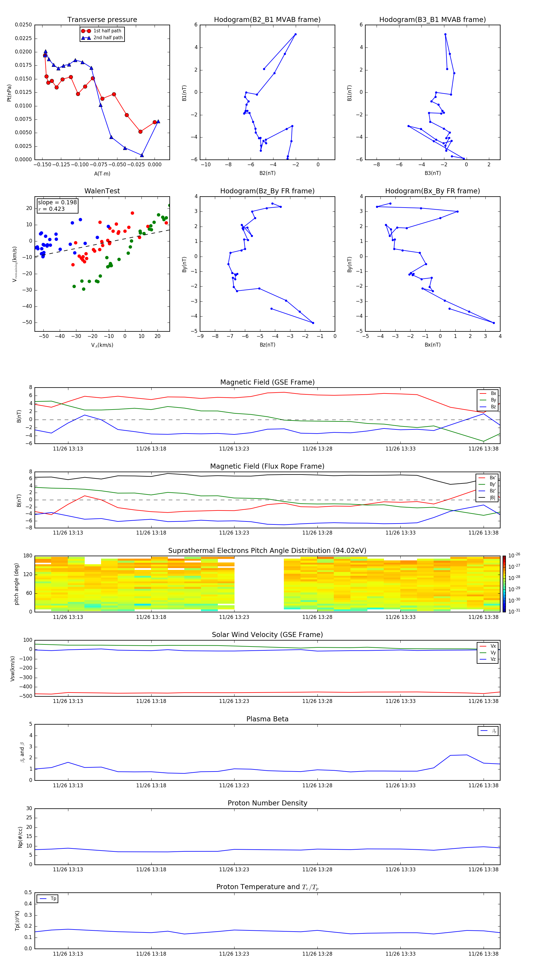
Task: Click the data gap in pitch angle spectrogram
Action: 259,584
